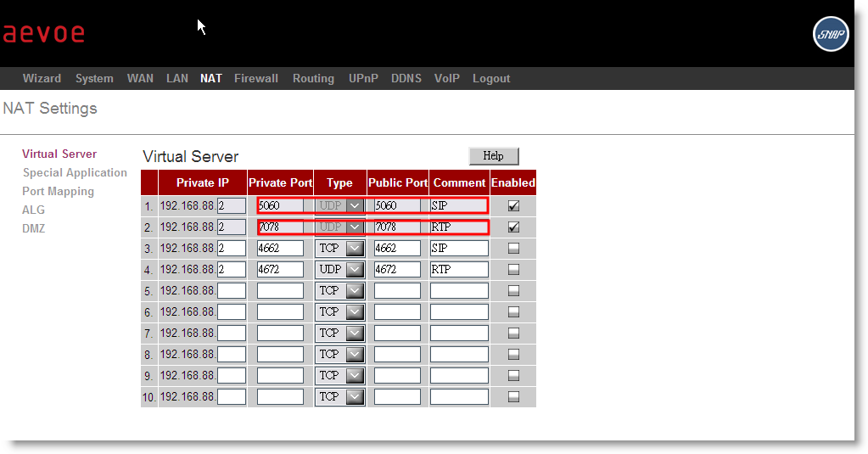Image resolution: width=868 pixels, height=454 pixels.
Task: Click Private Port field showing 4662
Action: pyautogui.click(x=280, y=249)
